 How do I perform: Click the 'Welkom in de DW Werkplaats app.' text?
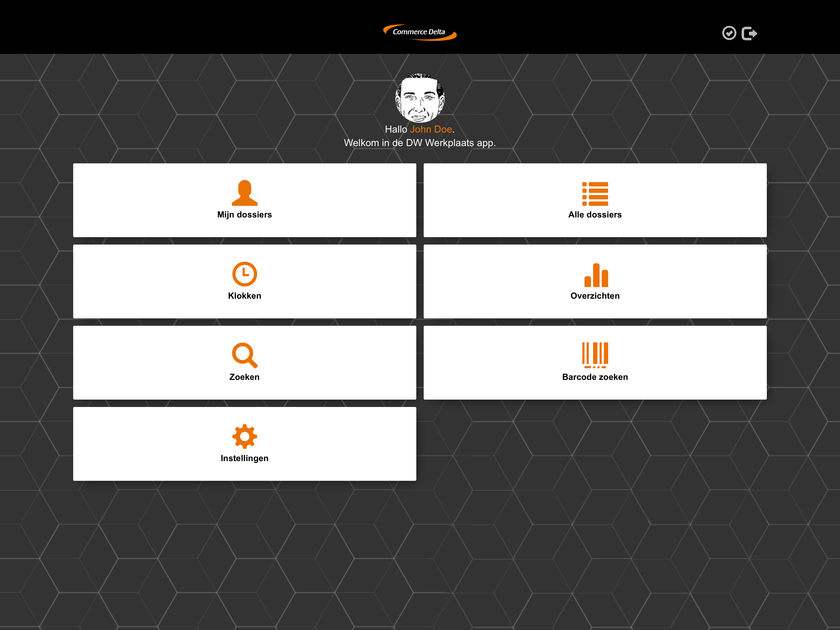pos(420,143)
